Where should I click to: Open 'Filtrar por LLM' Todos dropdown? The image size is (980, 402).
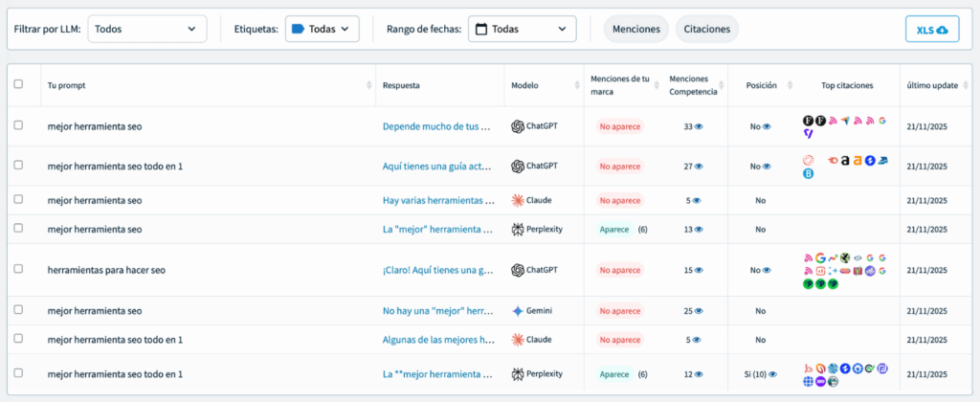(x=146, y=29)
